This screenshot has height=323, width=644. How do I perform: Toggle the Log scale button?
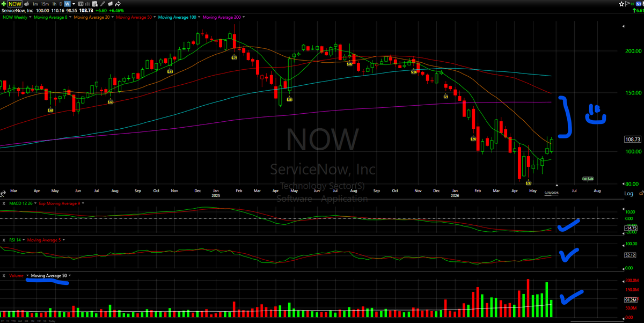click(x=628, y=193)
